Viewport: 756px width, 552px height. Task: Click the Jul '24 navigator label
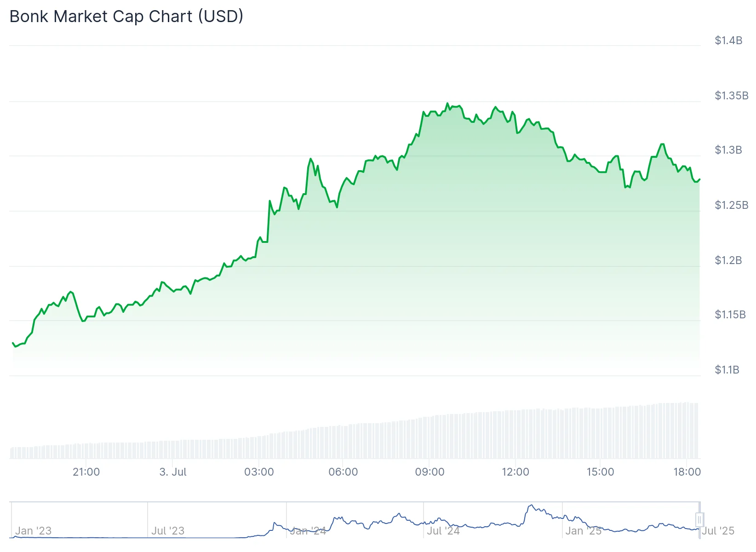click(443, 531)
